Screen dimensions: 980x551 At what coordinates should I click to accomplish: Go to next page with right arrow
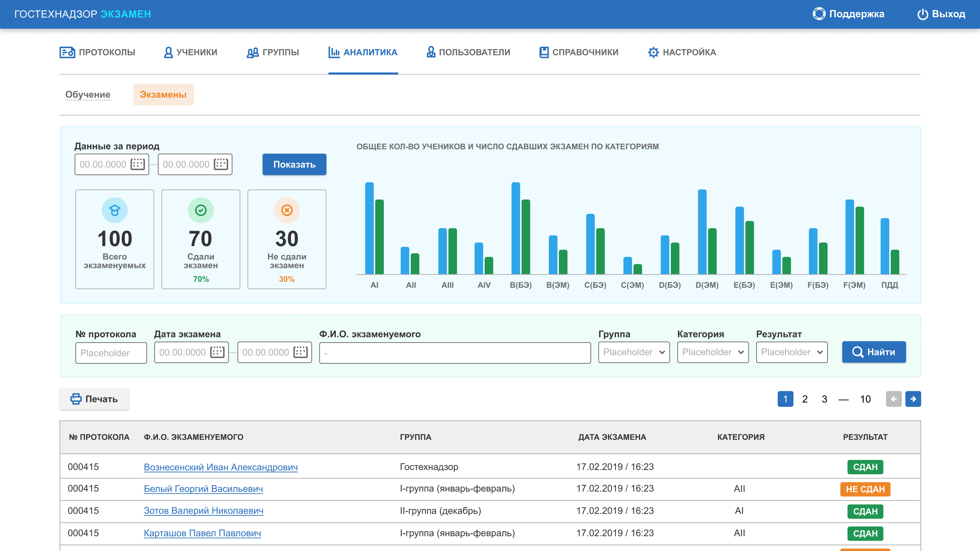(x=913, y=399)
